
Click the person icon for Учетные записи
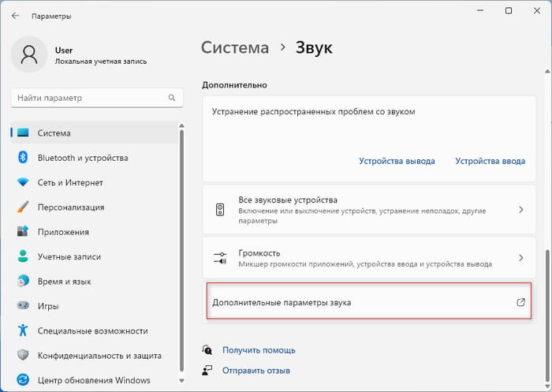coord(23,256)
